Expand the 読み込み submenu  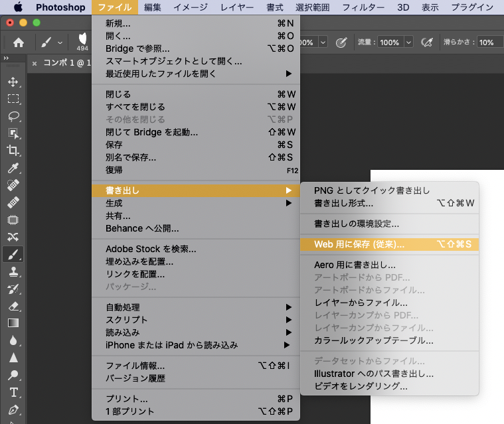click(196, 332)
